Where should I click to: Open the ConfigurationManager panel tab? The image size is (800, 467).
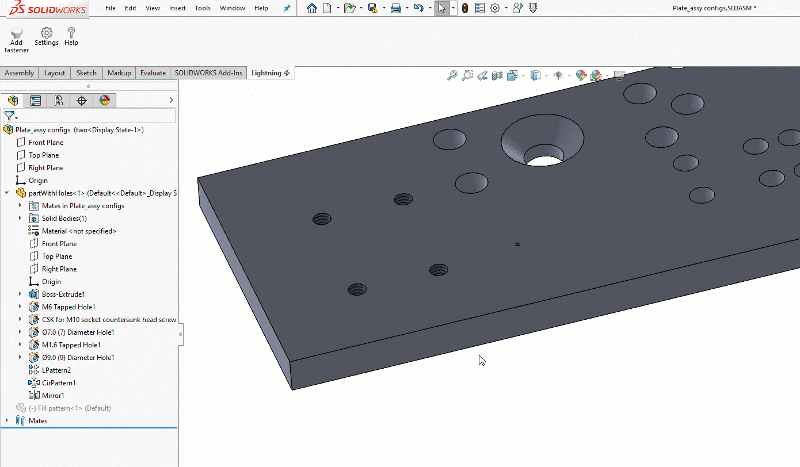point(58,100)
